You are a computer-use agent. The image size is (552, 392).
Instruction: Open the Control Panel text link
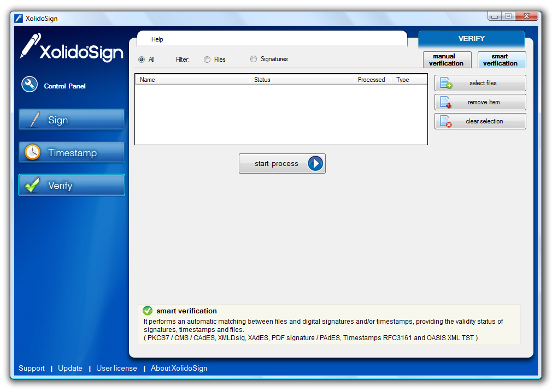tap(64, 86)
